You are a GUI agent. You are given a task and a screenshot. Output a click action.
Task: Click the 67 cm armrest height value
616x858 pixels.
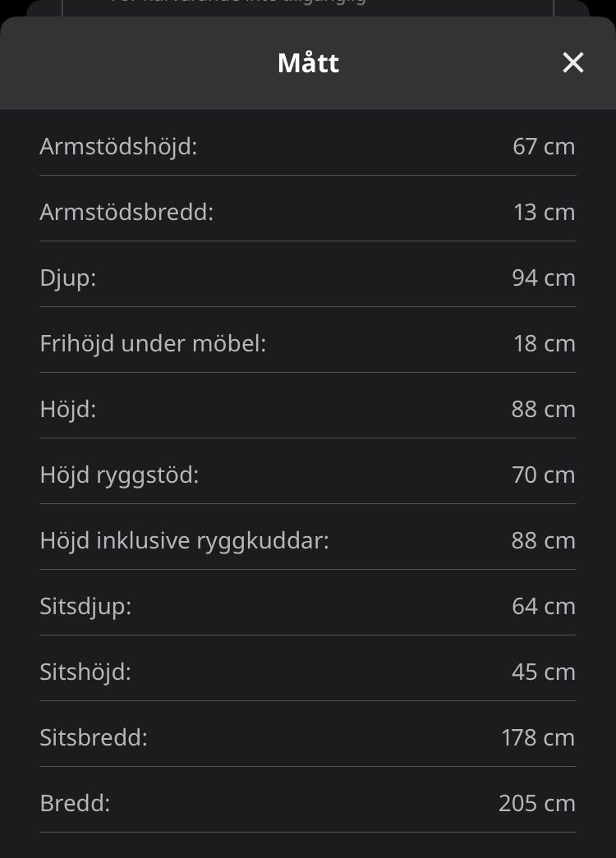(x=544, y=147)
